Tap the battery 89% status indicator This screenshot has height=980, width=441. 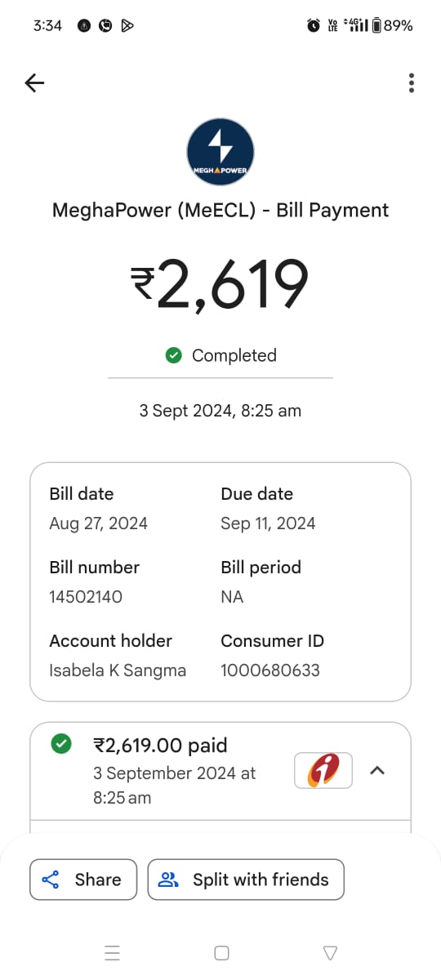(392, 25)
